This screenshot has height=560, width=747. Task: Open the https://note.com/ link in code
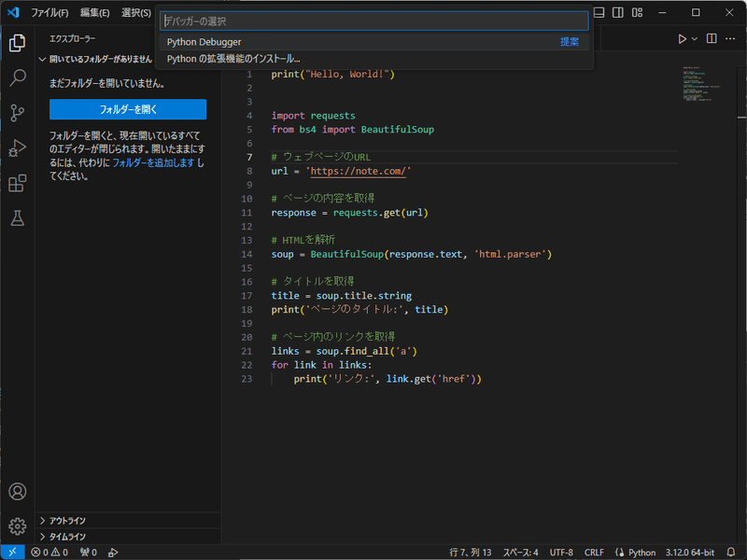tap(359, 171)
